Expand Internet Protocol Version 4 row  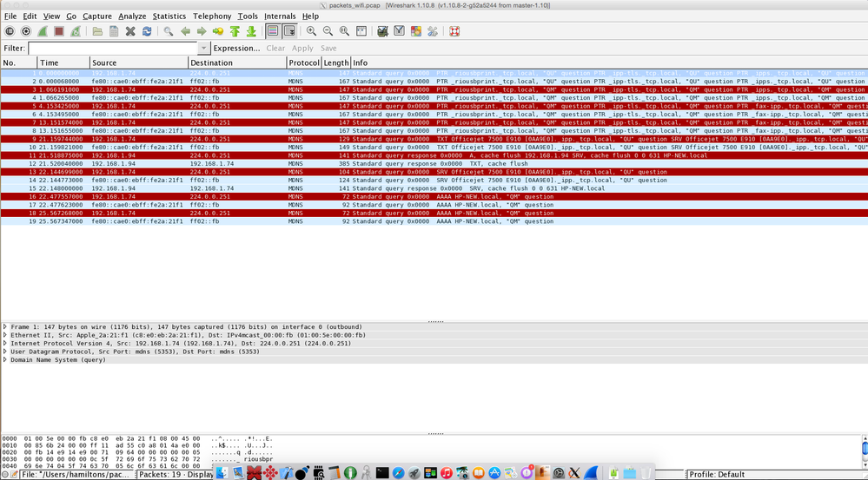(5, 344)
